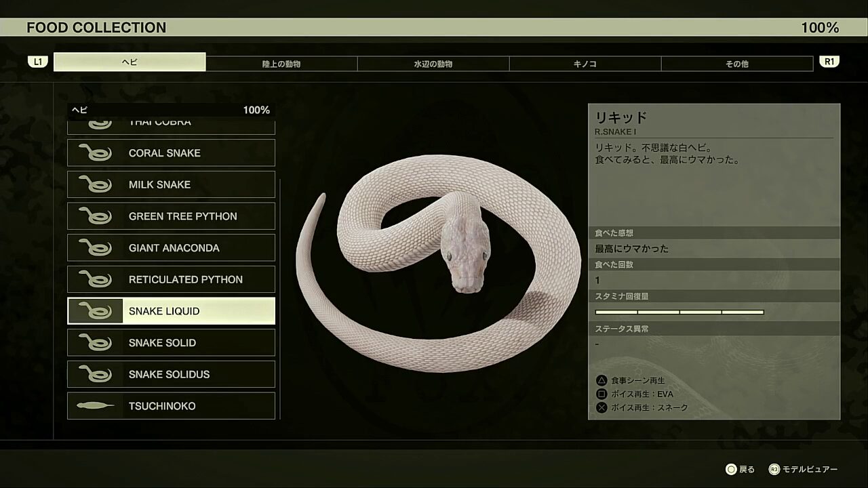Click the FOOD COLLECTION title
The width and height of the screenshot is (868, 488).
[96, 28]
